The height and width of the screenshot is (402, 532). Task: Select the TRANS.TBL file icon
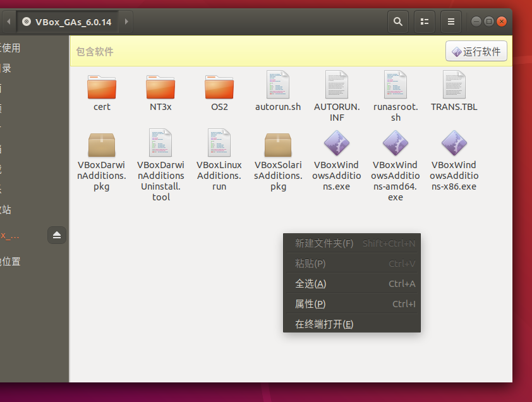454,85
